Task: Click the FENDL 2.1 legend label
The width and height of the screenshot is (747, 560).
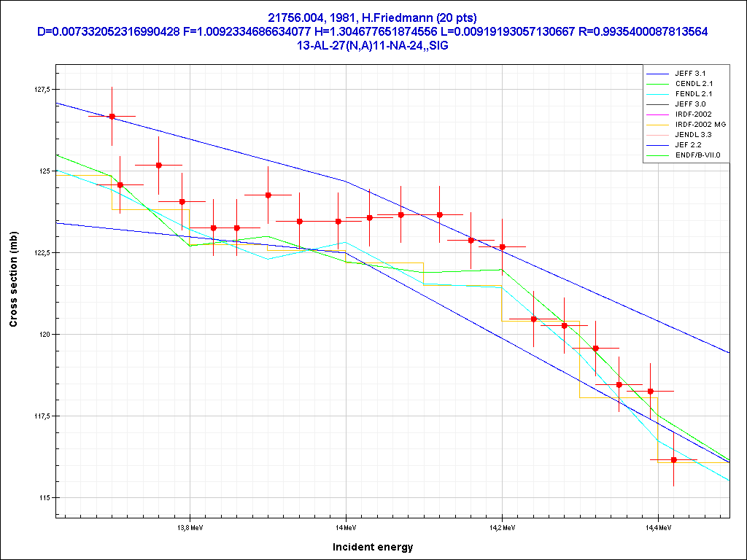Action: (694, 94)
